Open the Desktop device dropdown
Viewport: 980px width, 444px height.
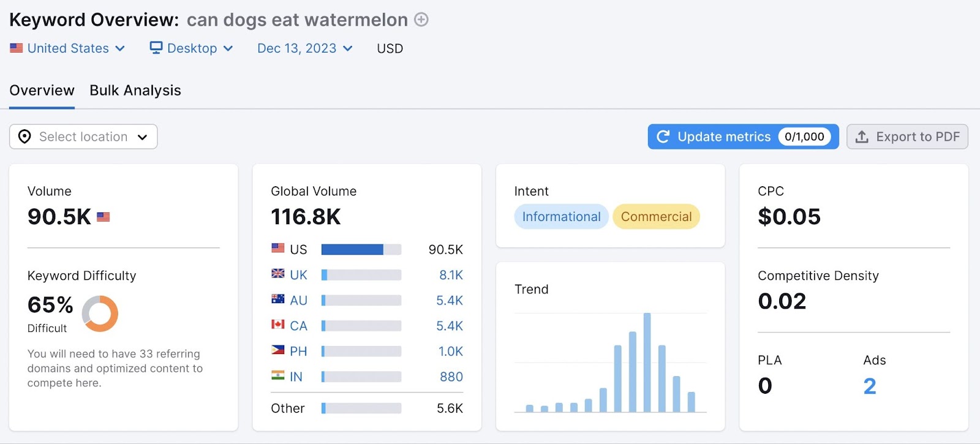pyautogui.click(x=191, y=48)
